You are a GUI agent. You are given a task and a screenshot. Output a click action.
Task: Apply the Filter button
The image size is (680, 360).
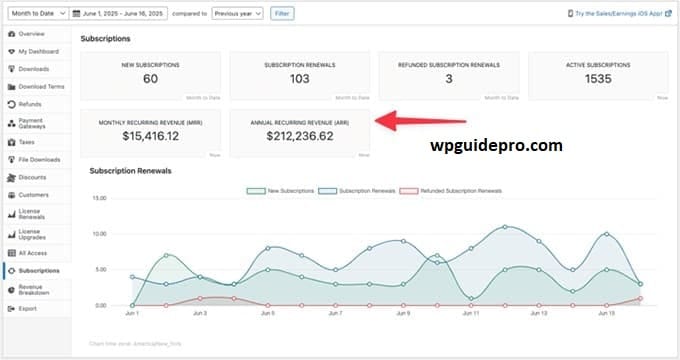tap(282, 13)
